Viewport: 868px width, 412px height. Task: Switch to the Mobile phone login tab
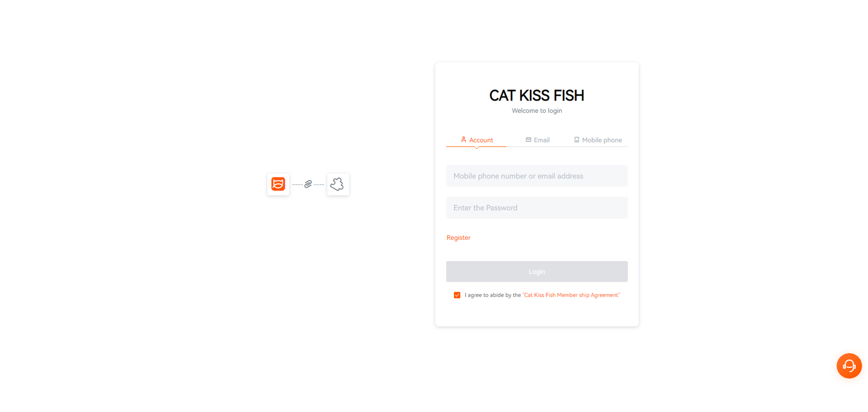tap(602, 140)
